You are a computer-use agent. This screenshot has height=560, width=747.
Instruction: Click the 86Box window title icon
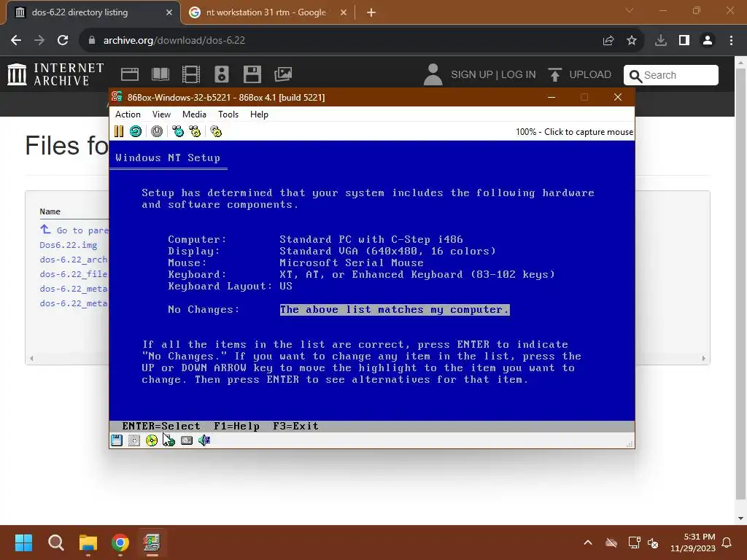(117, 97)
